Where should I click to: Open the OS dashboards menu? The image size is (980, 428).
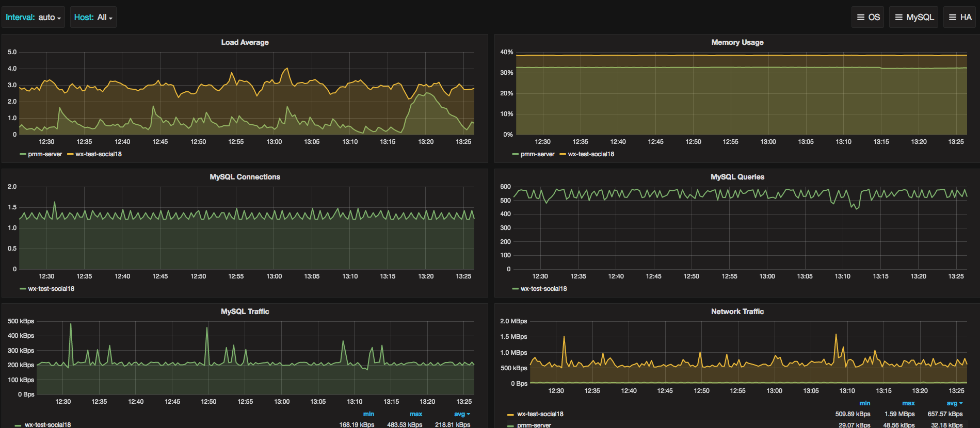868,17
